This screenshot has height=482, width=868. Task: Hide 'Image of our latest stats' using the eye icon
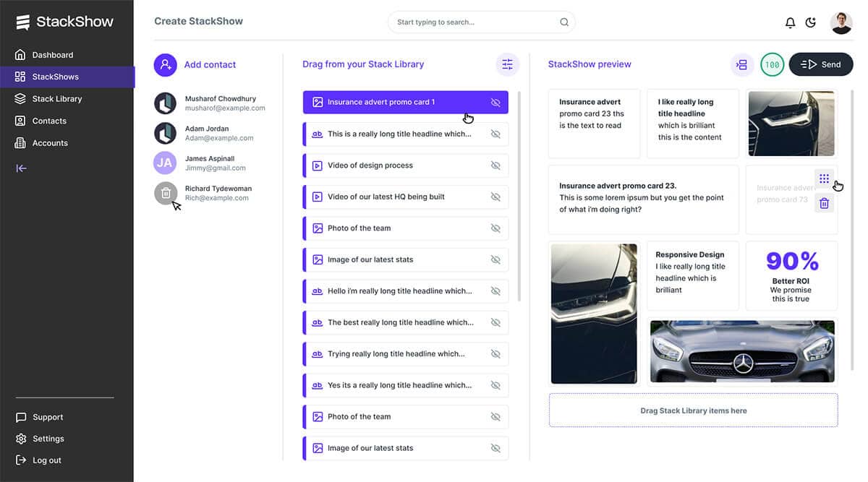pyautogui.click(x=495, y=259)
